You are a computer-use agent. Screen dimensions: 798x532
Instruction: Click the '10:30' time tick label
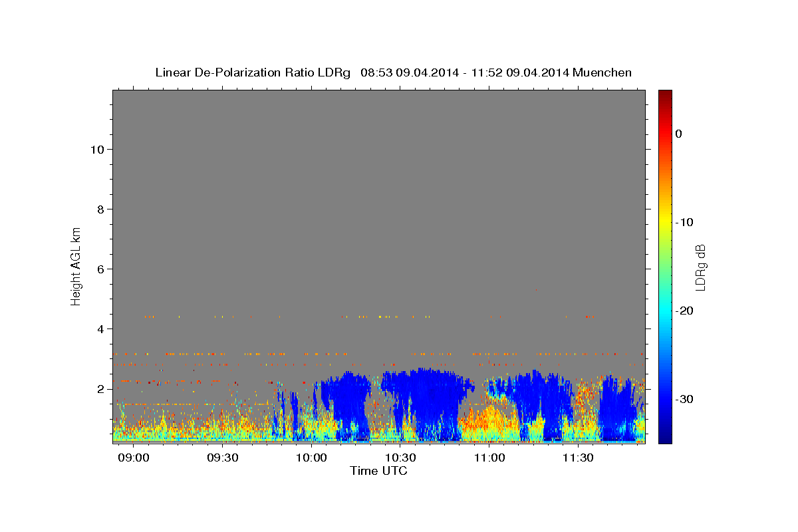400,458
